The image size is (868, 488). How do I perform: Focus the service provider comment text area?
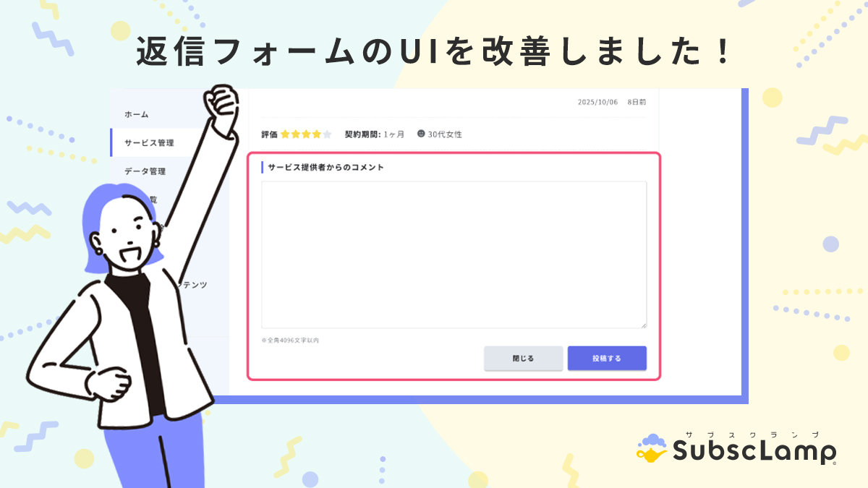click(454, 254)
